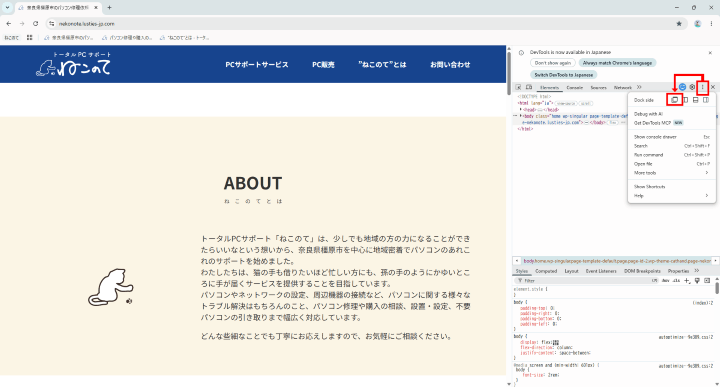720x387 pixels.
Task: Undock DevTools into separate window
Action: tap(674, 100)
